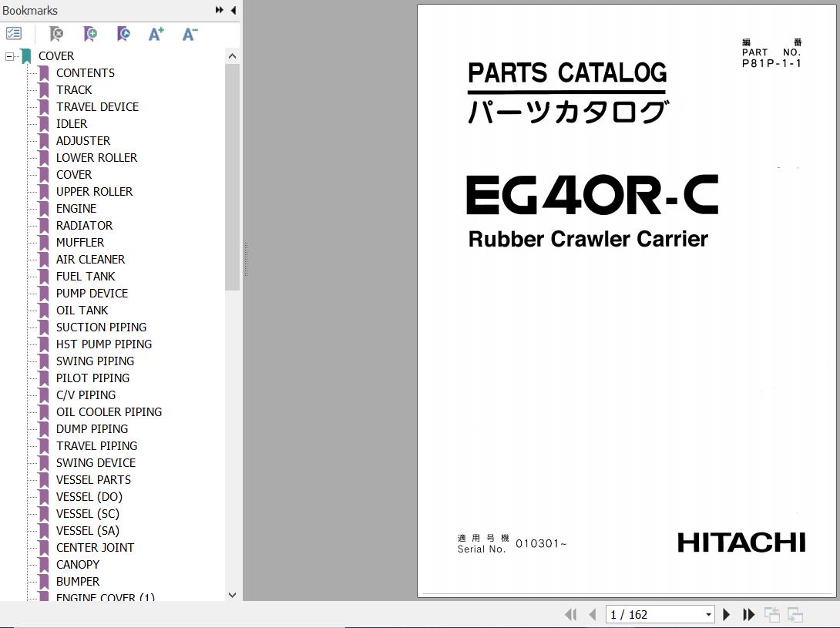
Task: Click the delete bookmark icon
Action: pyautogui.click(x=55, y=34)
